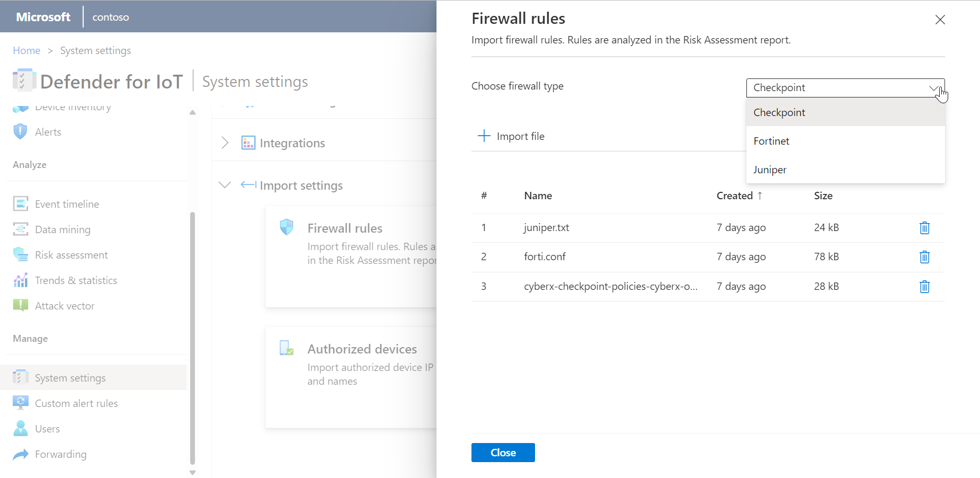The height and width of the screenshot is (478, 980).
Task: Open the Authorized devices card title
Action: [362, 349]
